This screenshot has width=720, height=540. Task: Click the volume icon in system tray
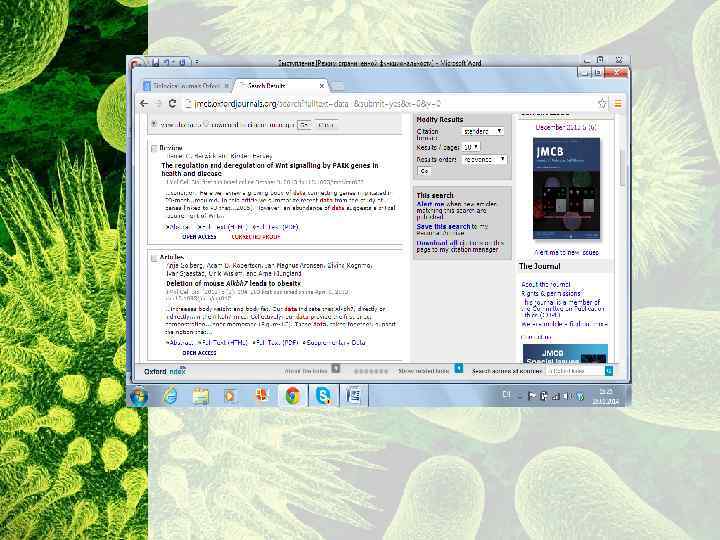(x=567, y=396)
